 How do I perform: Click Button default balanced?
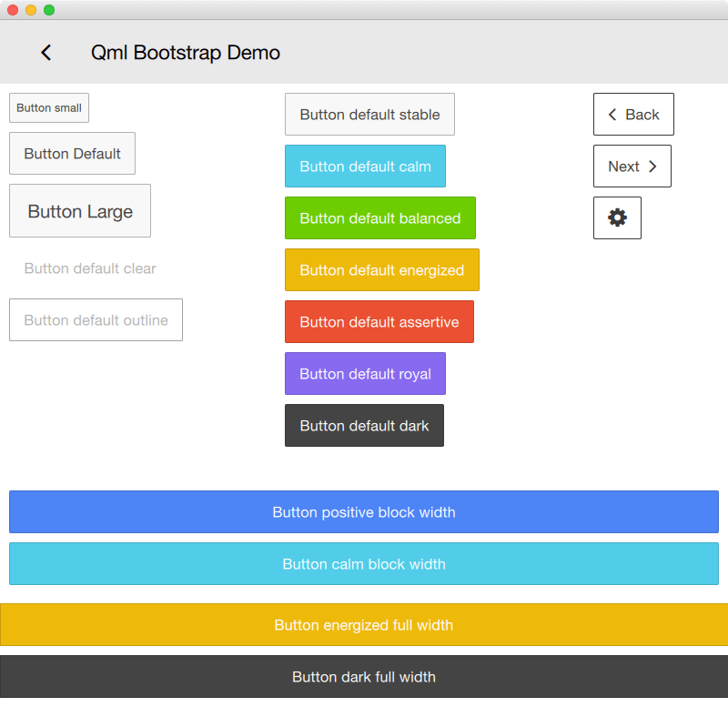[379, 217]
